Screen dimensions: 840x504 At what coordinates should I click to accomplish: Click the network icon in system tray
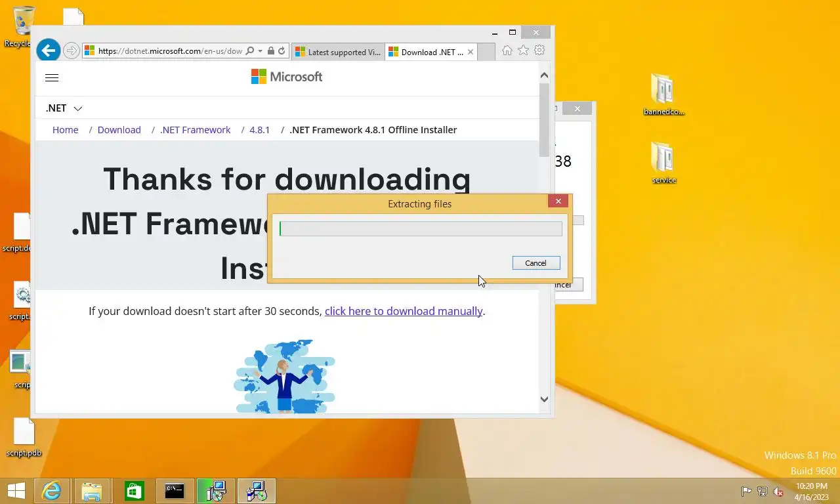point(763,492)
